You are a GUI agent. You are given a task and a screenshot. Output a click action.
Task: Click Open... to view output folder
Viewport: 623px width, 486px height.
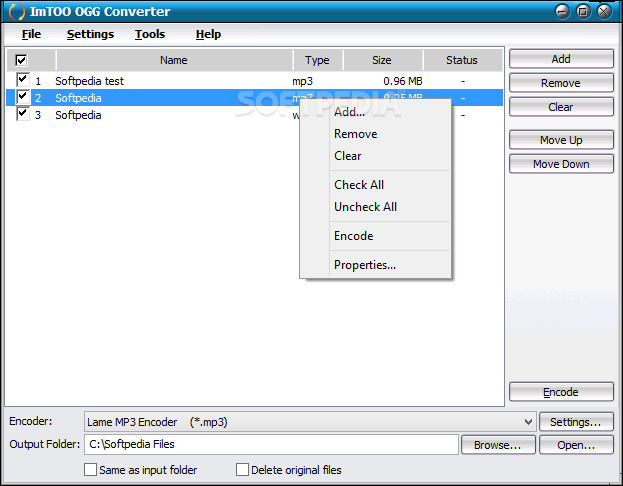576,445
